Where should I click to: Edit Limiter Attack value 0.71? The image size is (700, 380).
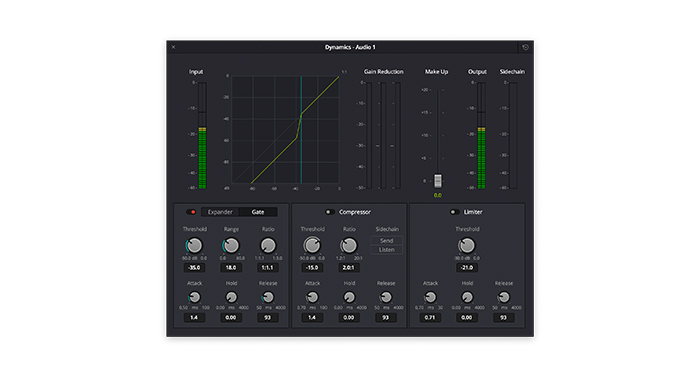[430, 317]
